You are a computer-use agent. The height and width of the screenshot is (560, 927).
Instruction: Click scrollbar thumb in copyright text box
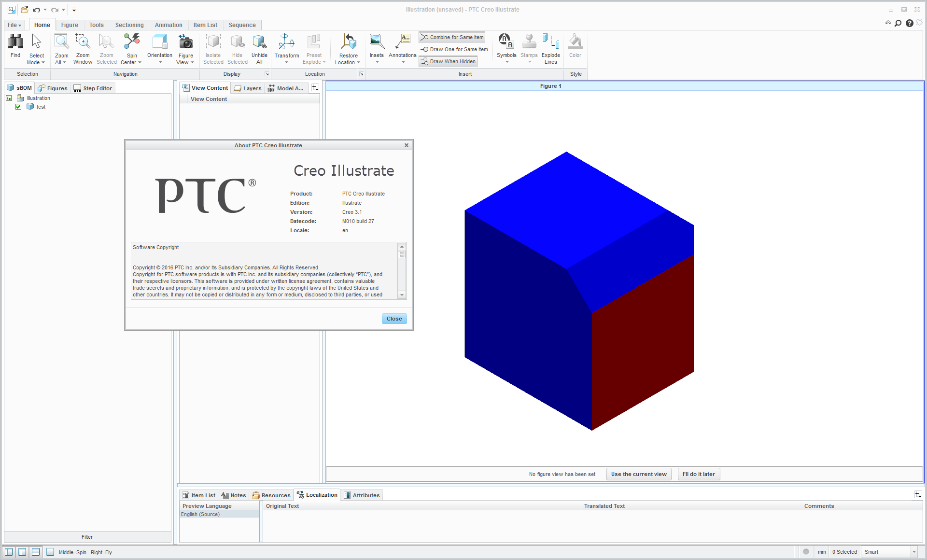402,254
